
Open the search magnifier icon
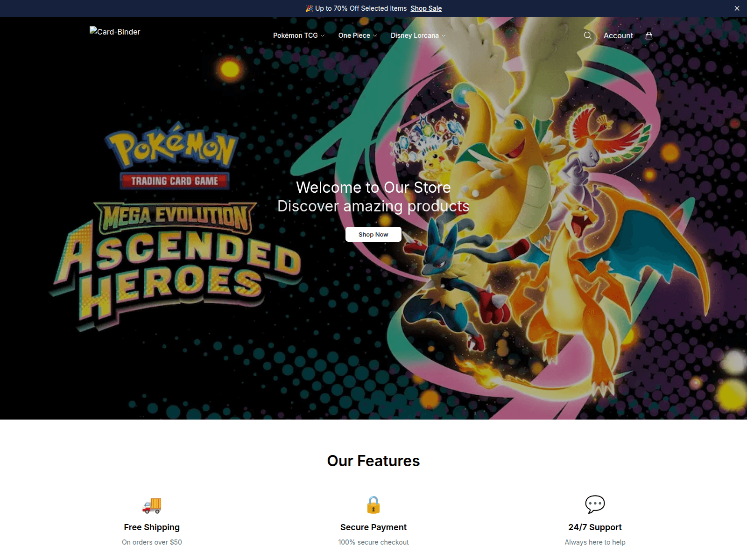tap(588, 35)
